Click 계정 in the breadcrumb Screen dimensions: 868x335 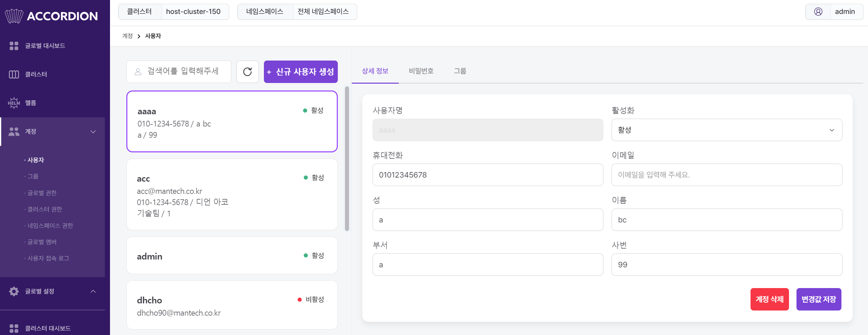127,36
